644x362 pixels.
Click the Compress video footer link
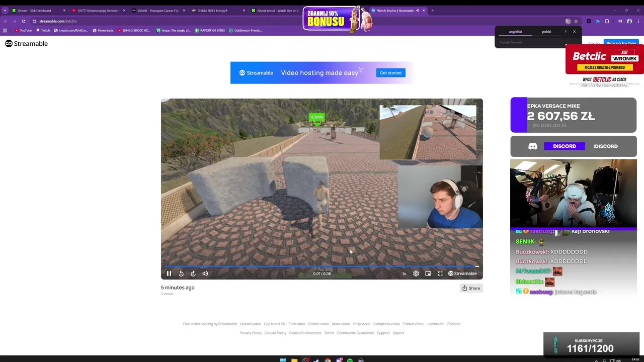pyautogui.click(x=386, y=324)
